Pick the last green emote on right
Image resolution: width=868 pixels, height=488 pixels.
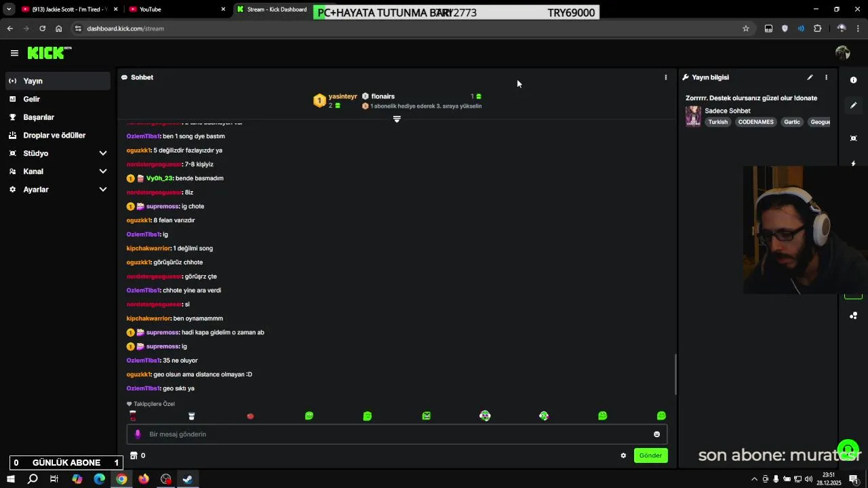coord(661,416)
